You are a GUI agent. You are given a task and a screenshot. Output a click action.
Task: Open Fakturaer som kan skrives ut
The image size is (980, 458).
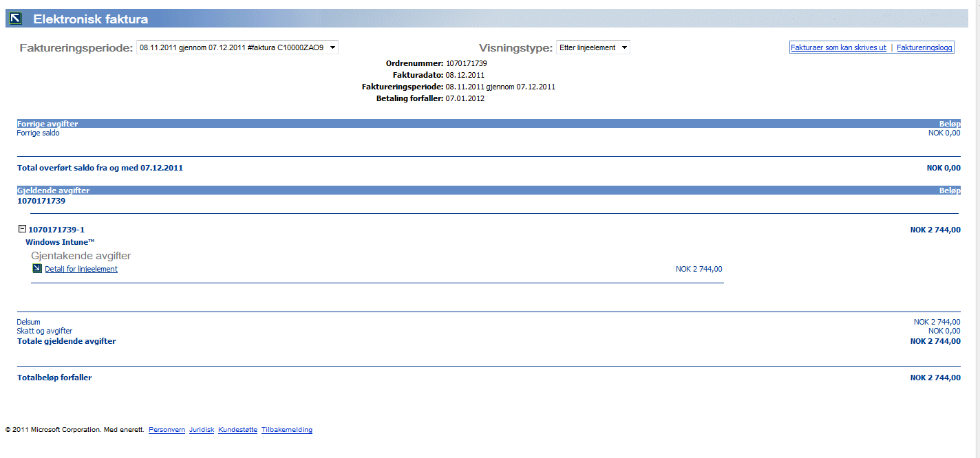click(838, 48)
